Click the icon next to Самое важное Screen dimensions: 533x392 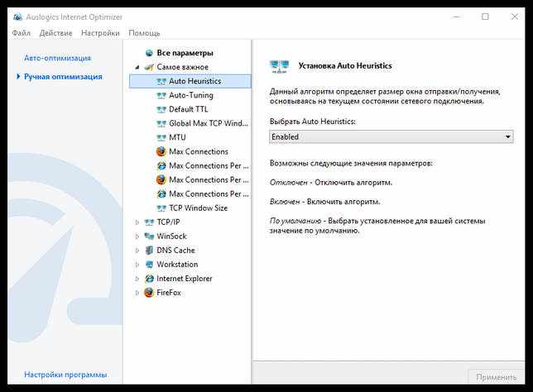click(x=149, y=67)
